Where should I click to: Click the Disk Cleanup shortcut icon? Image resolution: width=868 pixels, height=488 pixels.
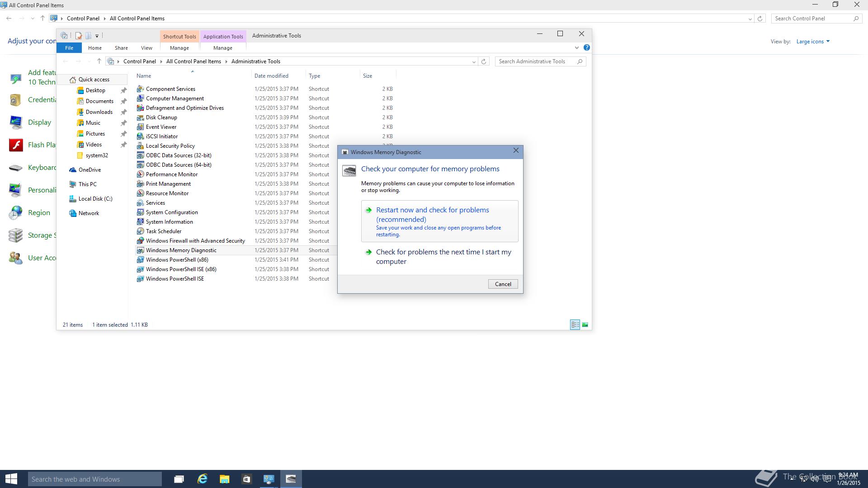coord(140,117)
